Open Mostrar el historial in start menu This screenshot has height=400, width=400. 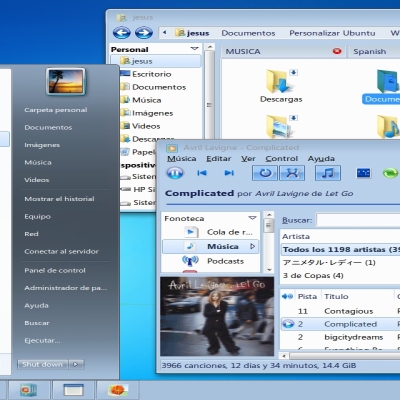click(59, 199)
